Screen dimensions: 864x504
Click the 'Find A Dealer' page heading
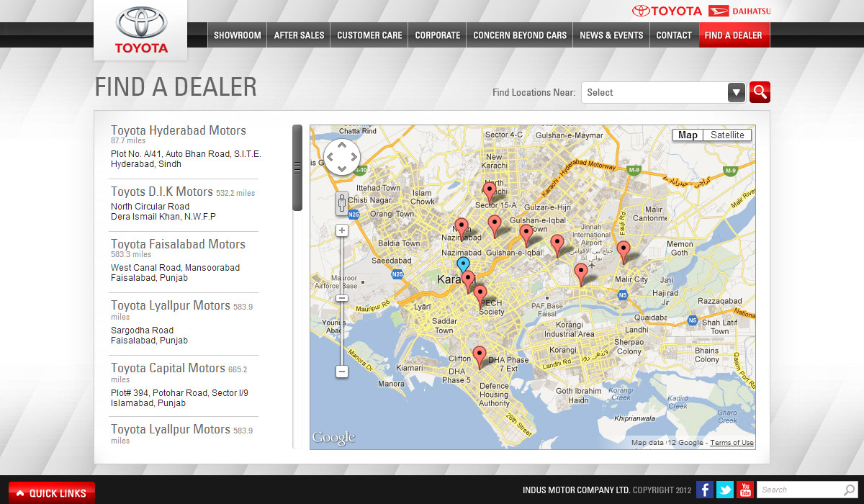click(x=176, y=87)
